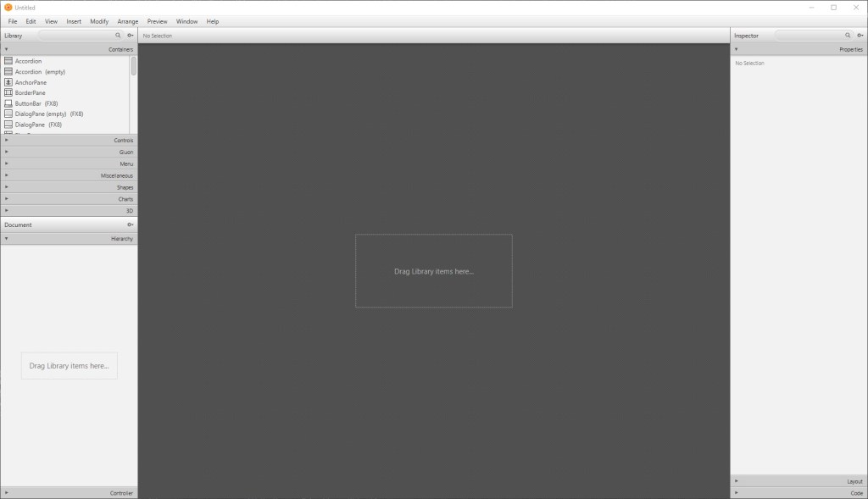Choose the ButtonBar (FX8) icon

click(8, 103)
